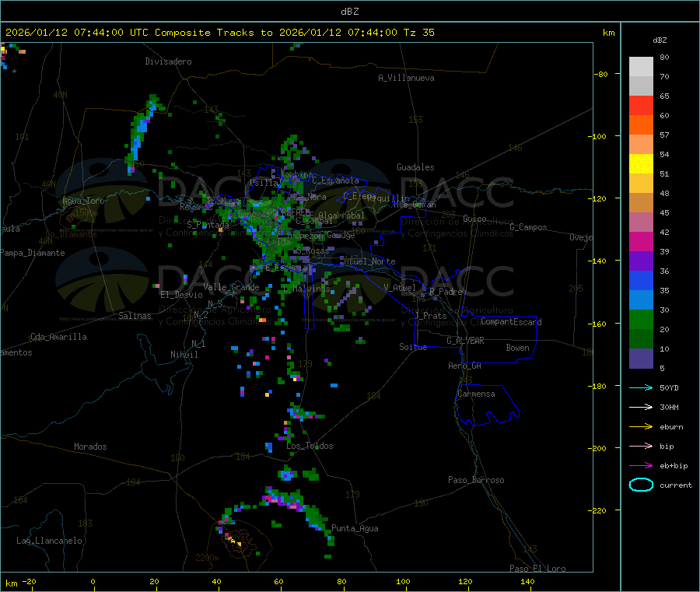Click the 'Paso_El_Loro' map label
The width and height of the screenshot is (700, 592).
click(538, 569)
